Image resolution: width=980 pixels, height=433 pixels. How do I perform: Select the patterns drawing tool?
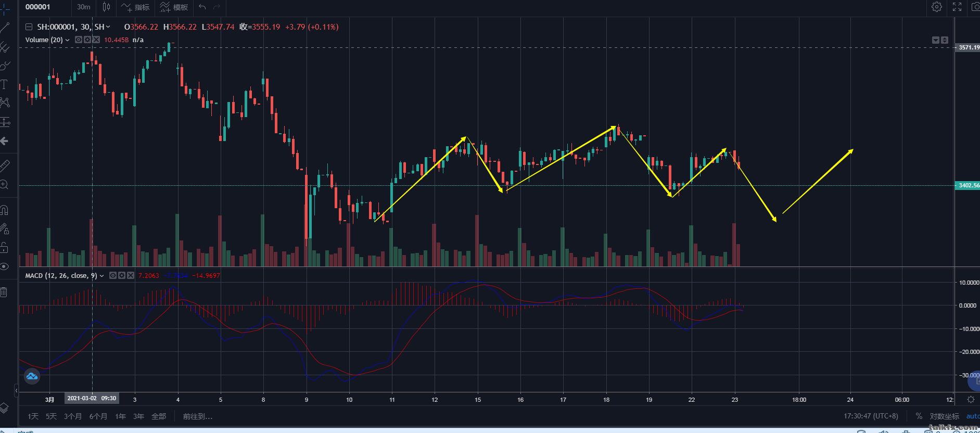pos(5,103)
